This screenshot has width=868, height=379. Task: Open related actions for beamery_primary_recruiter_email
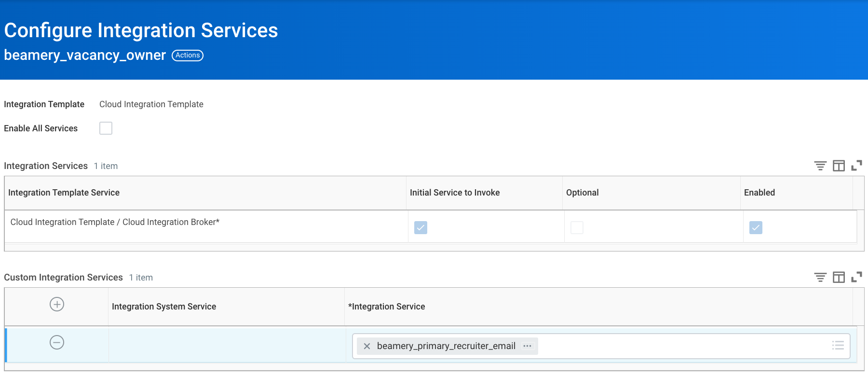click(528, 346)
